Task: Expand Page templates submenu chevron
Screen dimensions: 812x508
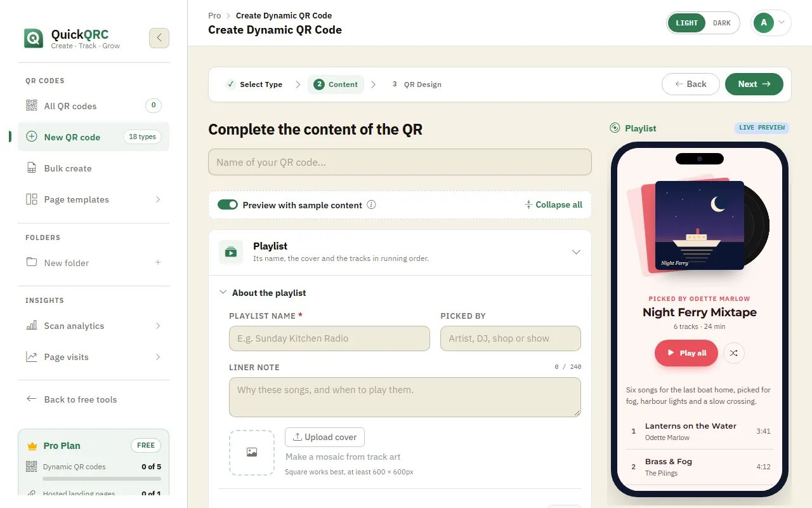Action: [158, 199]
